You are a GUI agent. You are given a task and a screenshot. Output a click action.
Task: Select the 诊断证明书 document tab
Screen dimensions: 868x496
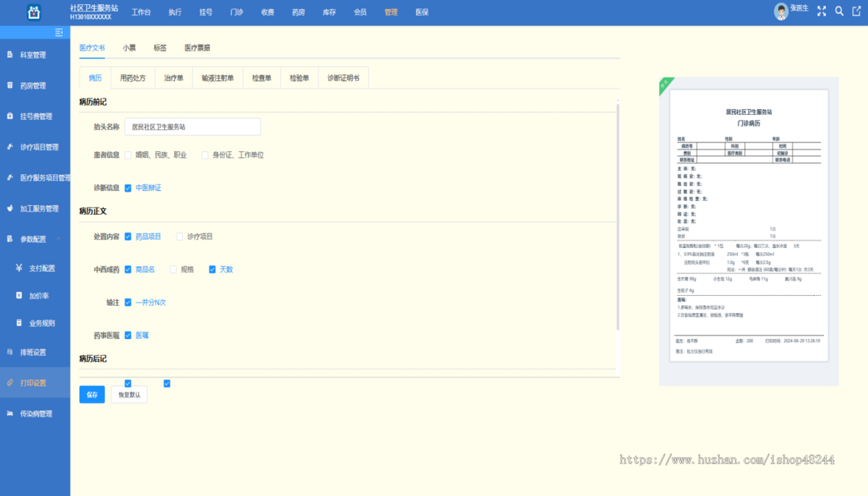(344, 78)
